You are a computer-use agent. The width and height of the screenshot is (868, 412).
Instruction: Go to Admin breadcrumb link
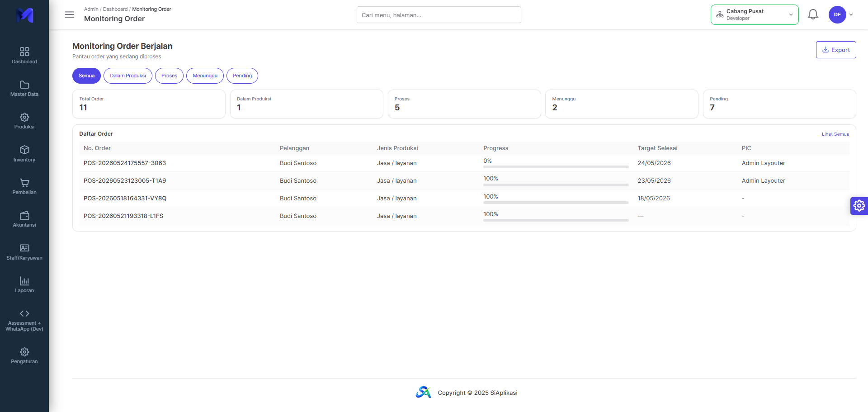[x=91, y=9]
